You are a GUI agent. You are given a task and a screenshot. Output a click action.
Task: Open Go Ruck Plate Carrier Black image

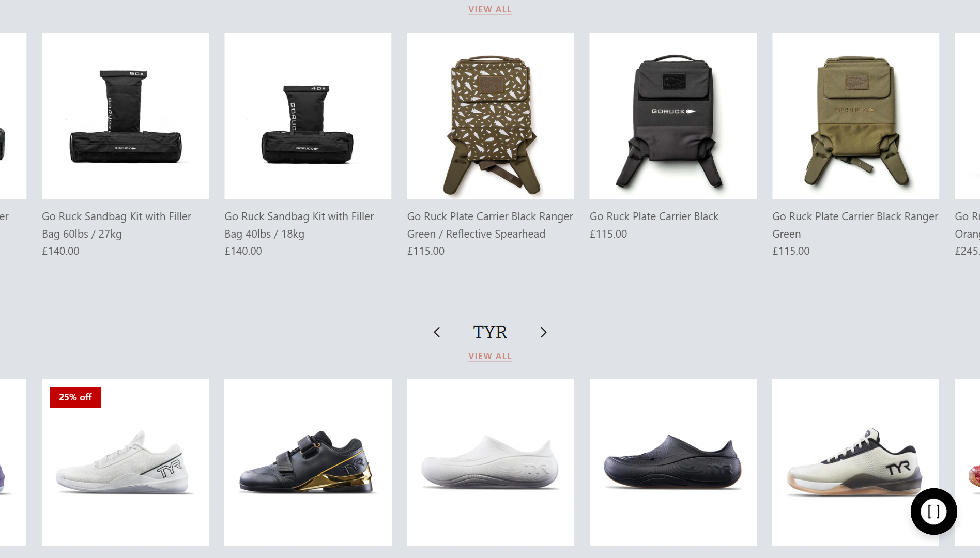point(673,116)
